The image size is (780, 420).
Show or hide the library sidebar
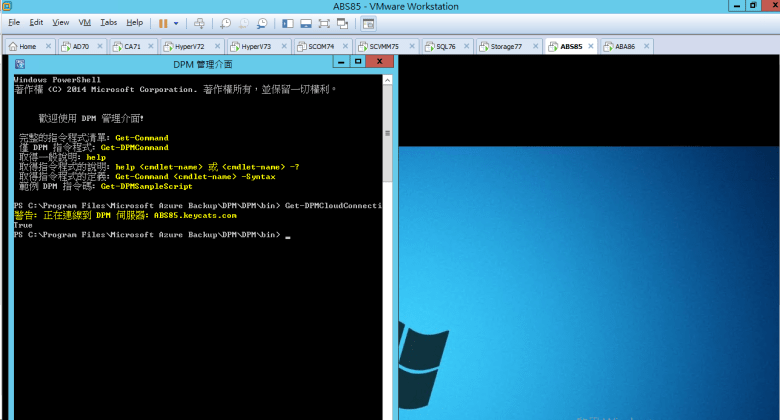click(x=288, y=22)
